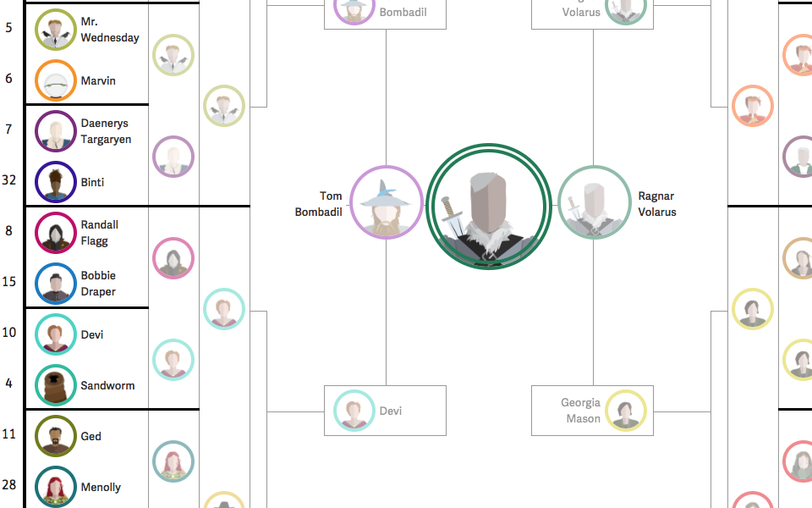Click the "Devi" name in seed 10 row

point(91,334)
